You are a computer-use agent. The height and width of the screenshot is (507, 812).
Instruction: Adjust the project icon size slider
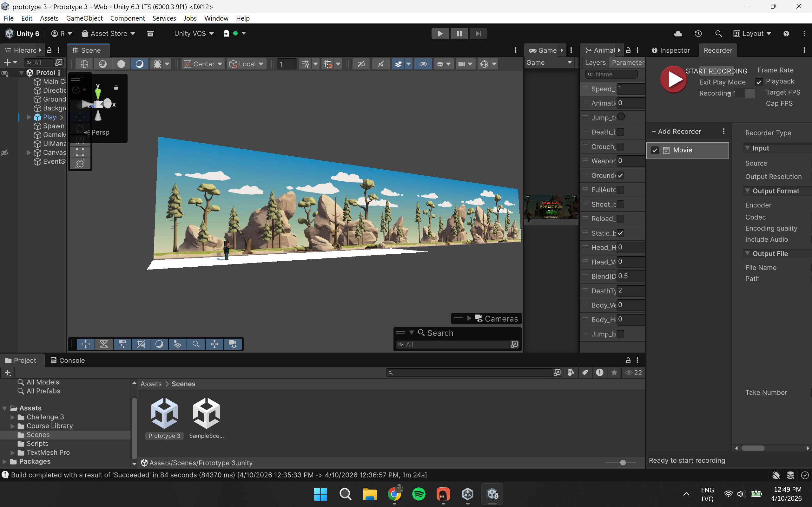pyautogui.click(x=623, y=463)
